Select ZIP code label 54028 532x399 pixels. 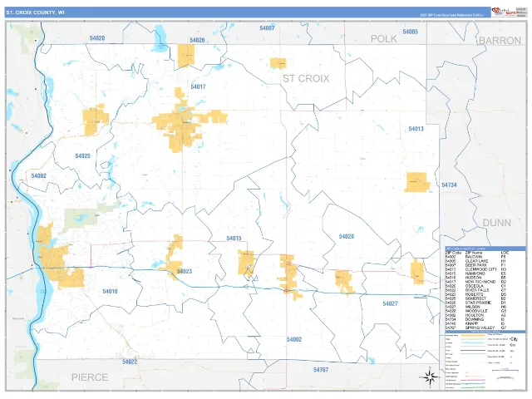pos(347,236)
